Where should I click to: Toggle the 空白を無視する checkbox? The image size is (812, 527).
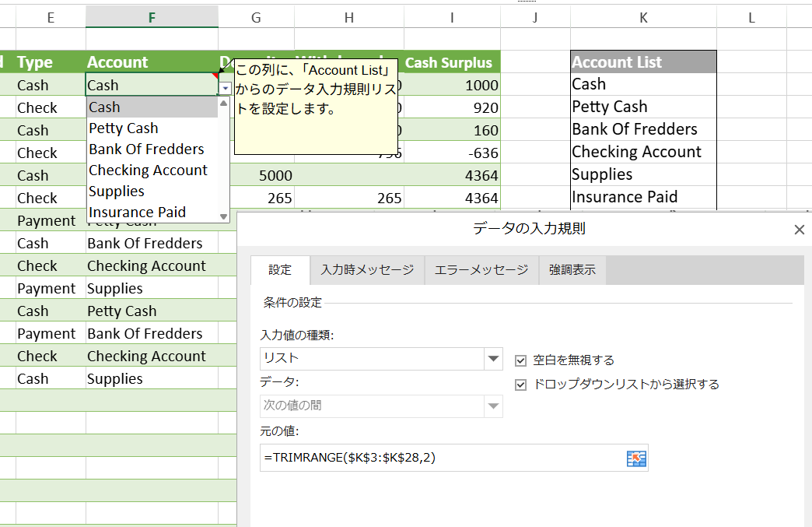520,360
